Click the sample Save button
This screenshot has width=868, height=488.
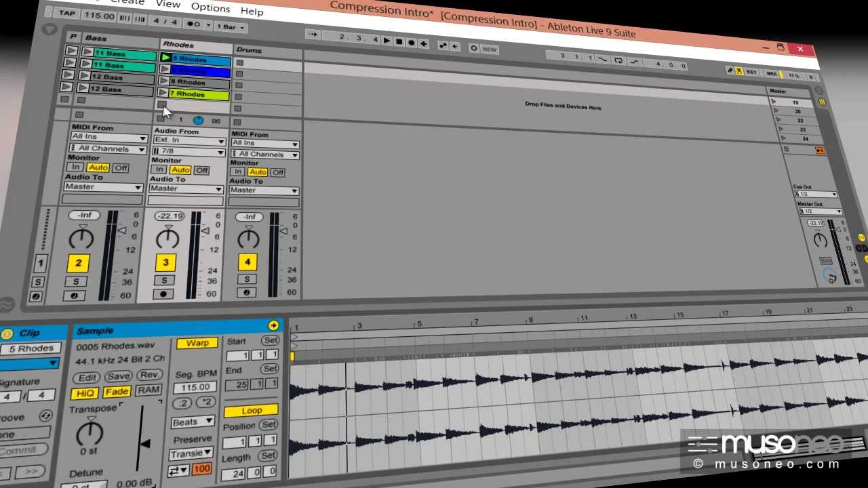click(118, 376)
